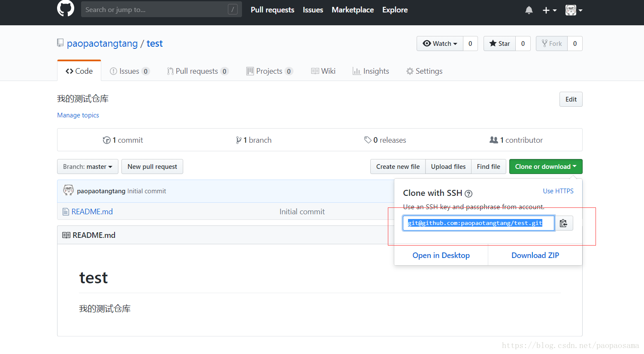Go to Pull requests in top navigation
Viewport: 644px width, 354px height.
tap(272, 10)
